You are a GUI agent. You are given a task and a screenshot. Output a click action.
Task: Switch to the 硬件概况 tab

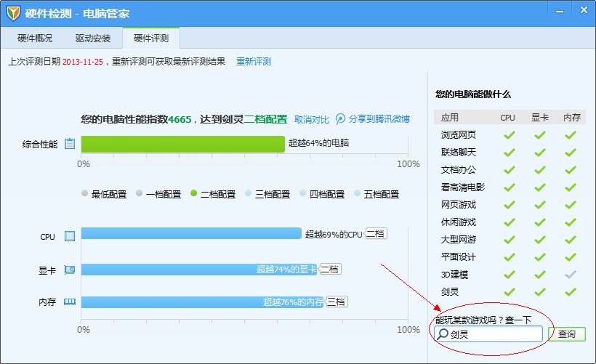[35, 39]
